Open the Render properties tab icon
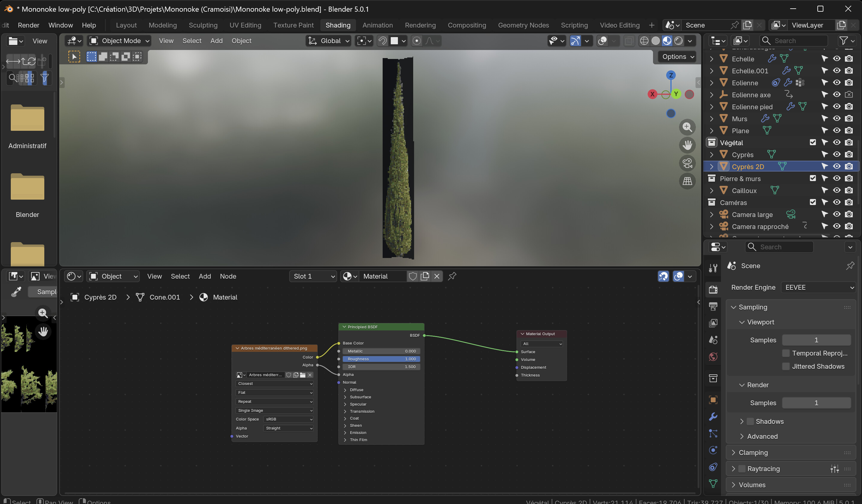The width and height of the screenshot is (862, 504). tap(713, 289)
